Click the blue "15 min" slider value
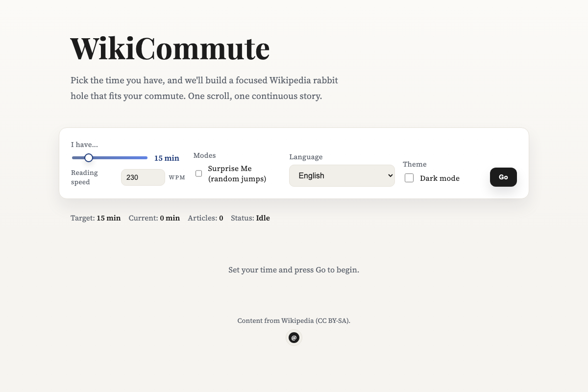 167,158
